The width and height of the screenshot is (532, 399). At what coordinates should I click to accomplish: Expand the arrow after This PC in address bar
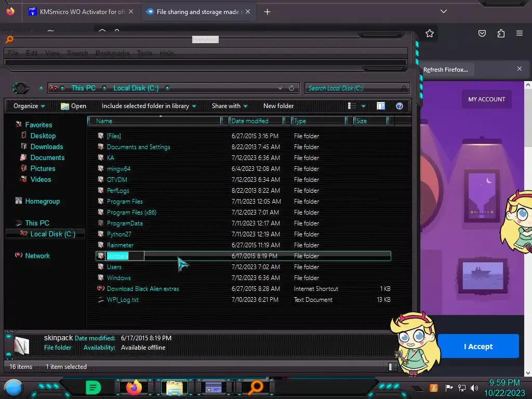click(x=104, y=88)
